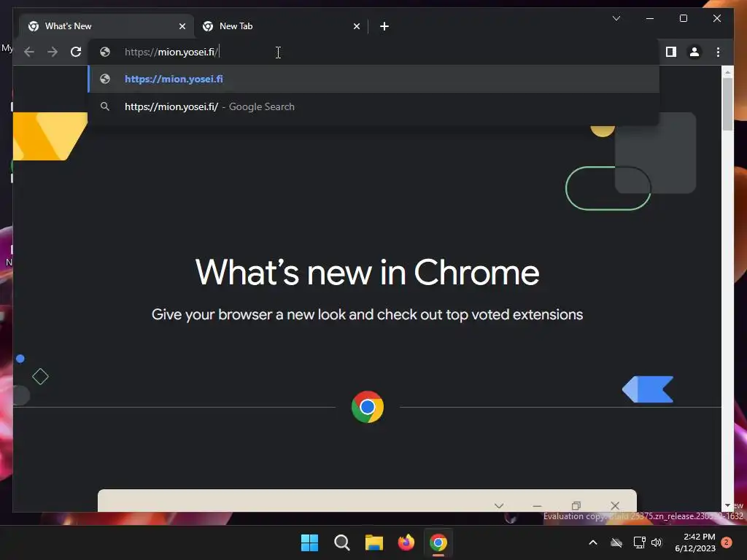The height and width of the screenshot is (560, 747).
Task: Open the notification badge showing 2
Action: 727,542
